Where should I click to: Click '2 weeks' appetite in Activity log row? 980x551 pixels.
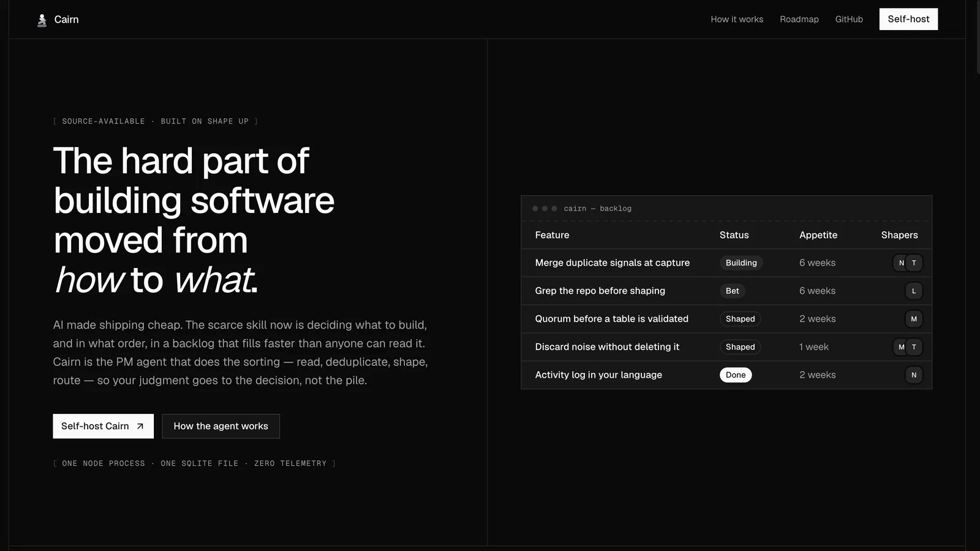(817, 375)
